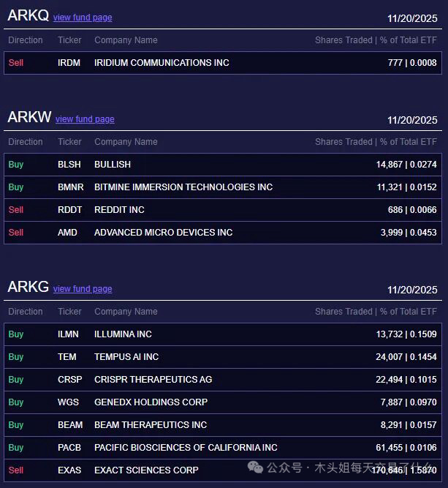Click the PACB ticker cell
Viewport: 448px width, 488px height.
tap(69, 448)
